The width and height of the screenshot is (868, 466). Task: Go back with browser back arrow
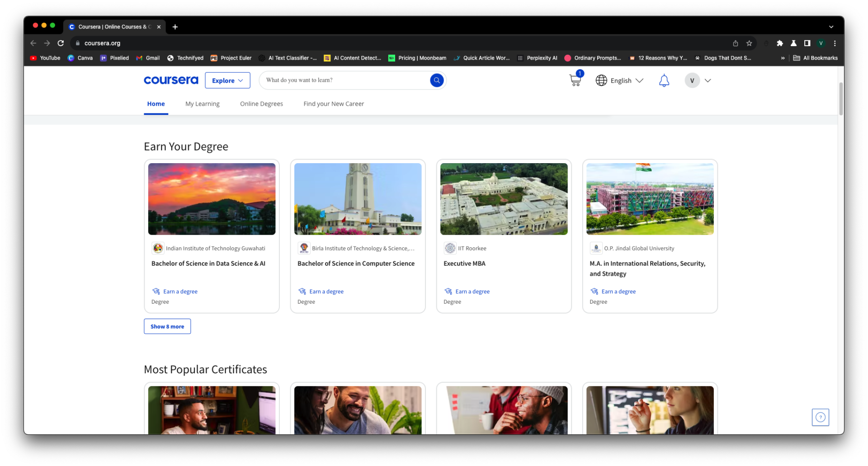[33, 43]
